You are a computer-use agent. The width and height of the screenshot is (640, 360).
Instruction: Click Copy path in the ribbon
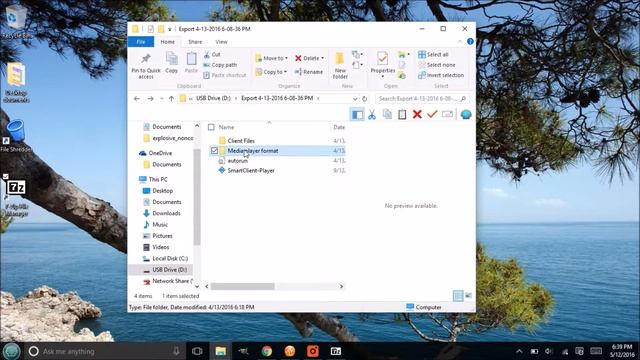pos(220,65)
